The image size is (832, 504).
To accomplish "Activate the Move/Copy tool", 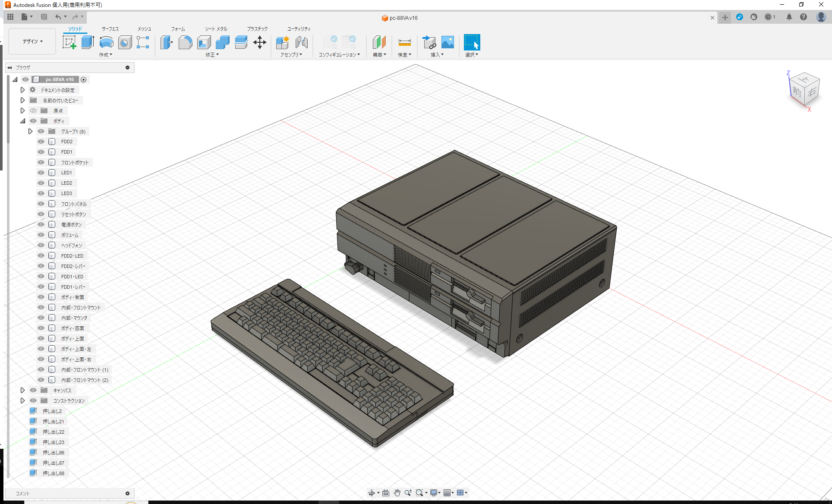I will (260, 42).
